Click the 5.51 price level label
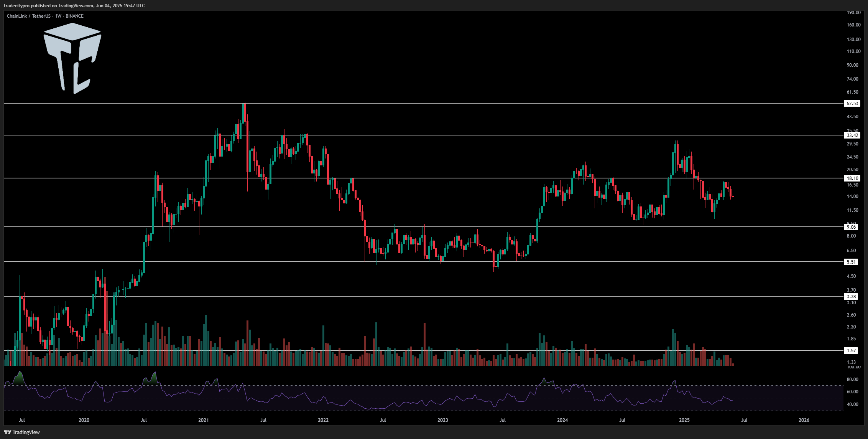This screenshot has width=868, height=439. (x=851, y=262)
